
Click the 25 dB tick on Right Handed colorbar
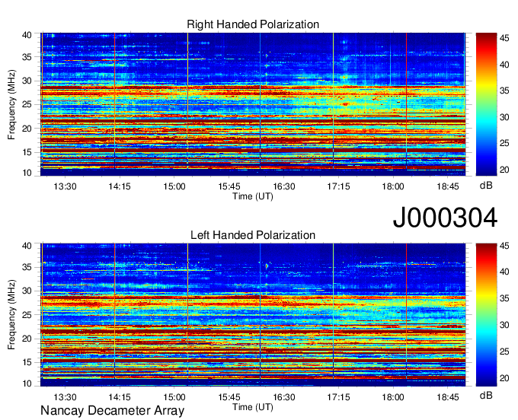pos(504,143)
